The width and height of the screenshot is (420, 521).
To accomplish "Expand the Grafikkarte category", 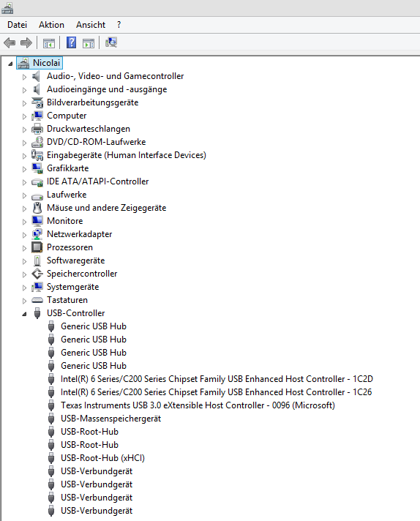I will pos(24,169).
